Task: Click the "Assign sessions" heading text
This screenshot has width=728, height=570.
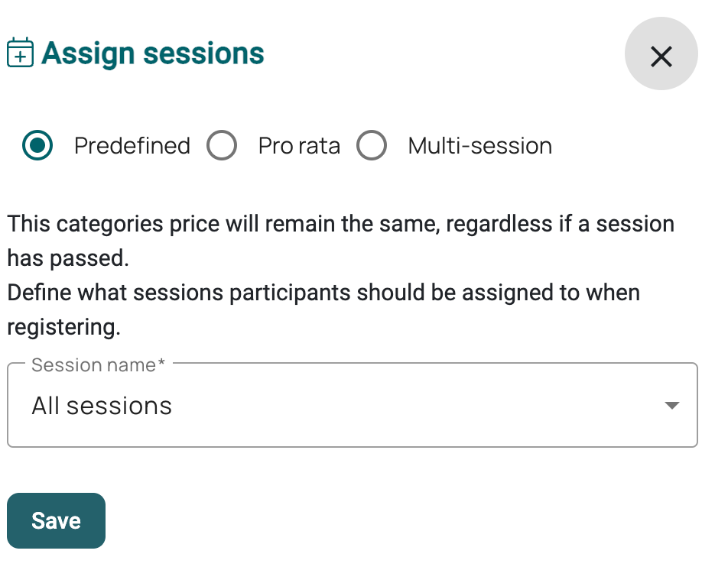Action: [153, 53]
